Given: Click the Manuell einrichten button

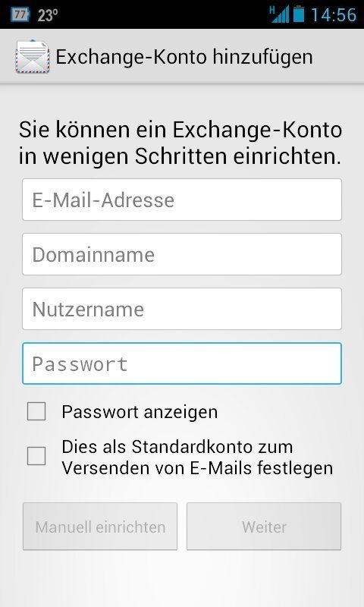Looking at the screenshot, I should [100, 527].
